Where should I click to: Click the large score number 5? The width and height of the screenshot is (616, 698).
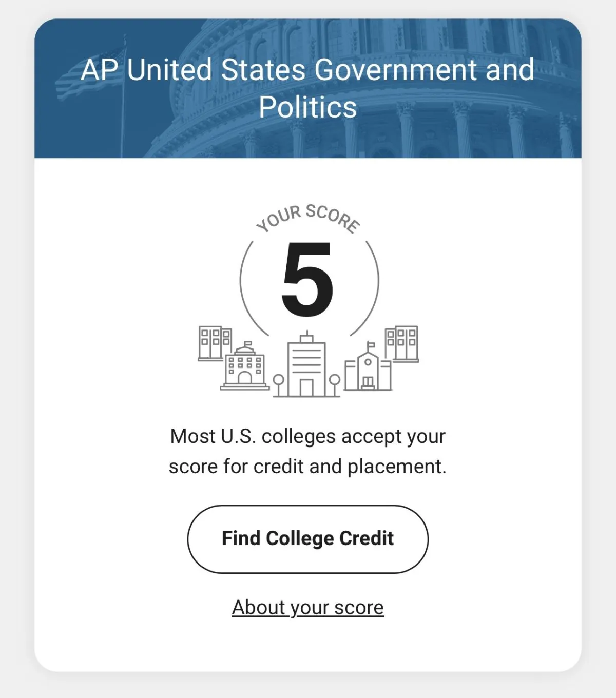coord(307,279)
